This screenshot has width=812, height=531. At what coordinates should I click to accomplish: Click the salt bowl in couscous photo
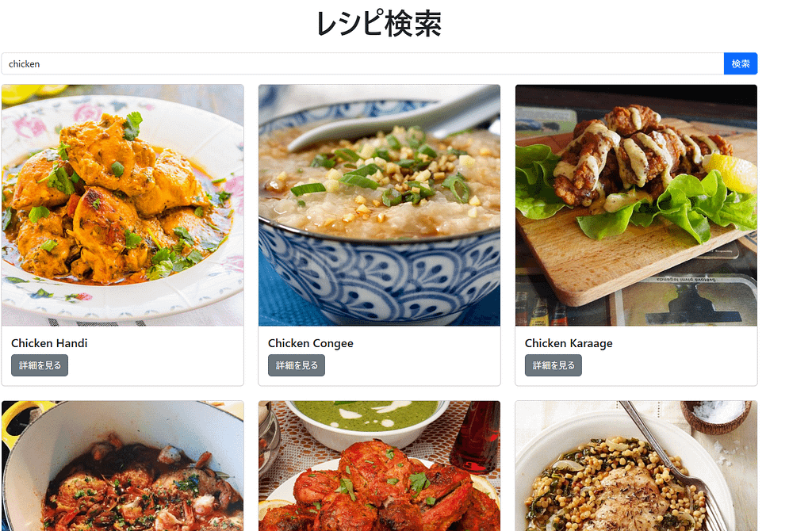717,415
